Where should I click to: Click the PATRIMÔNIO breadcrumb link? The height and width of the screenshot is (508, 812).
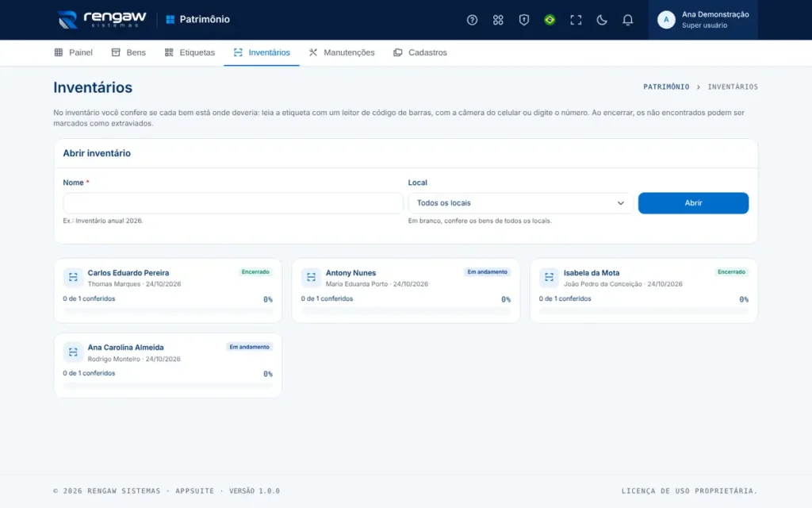(x=666, y=87)
